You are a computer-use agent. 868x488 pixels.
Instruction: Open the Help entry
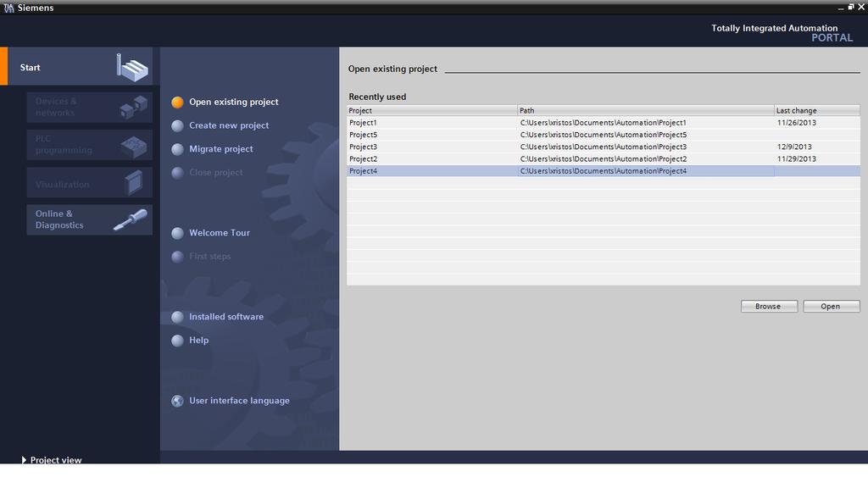click(198, 341)
